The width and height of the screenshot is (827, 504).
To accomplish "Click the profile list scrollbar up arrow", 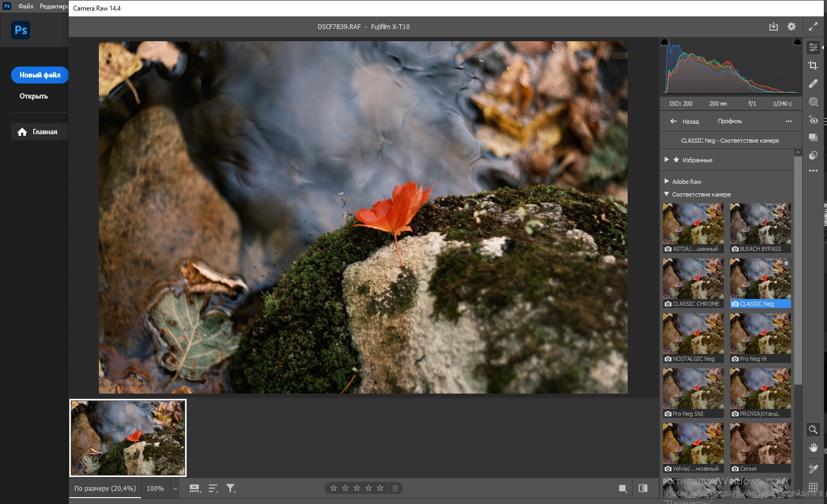I will pos(798,153).
